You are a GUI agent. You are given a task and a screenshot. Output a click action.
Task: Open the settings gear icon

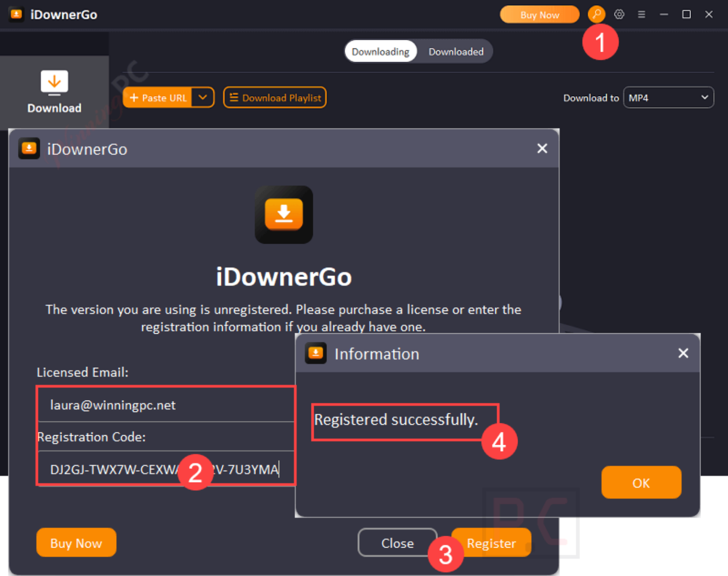[x=619, y=14]
